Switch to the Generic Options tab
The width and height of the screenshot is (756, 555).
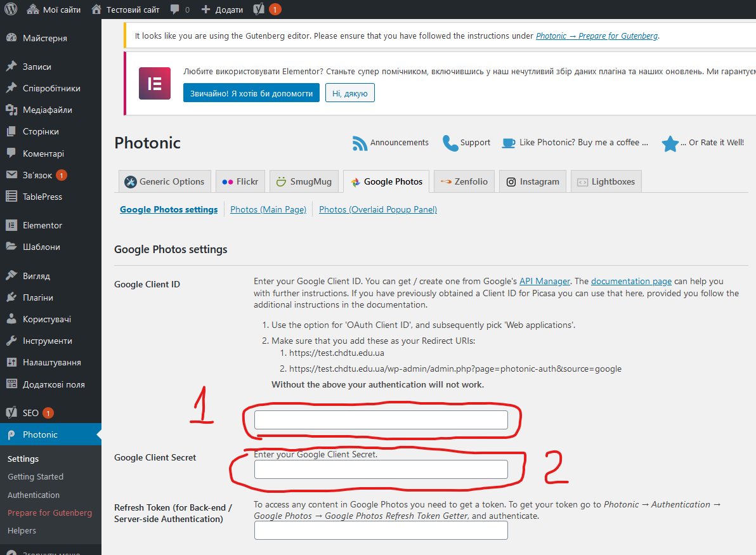[164, 181]
